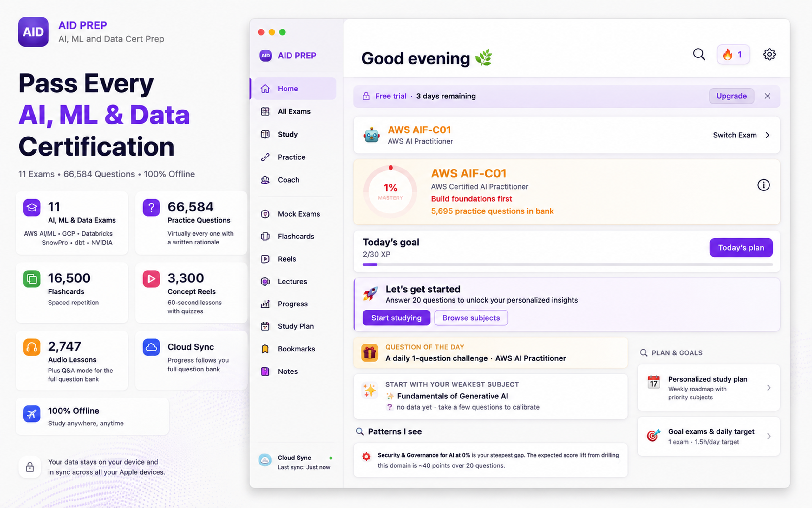The width and height of the screenshot is (812, 508).
Task: Open the search magnifier icon
Action: point(699,54)
